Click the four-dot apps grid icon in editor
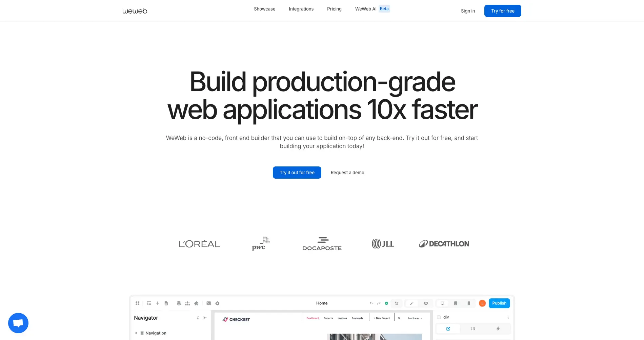Image resolution: width=644 pixels, height=340 pixels. [137, 303]
